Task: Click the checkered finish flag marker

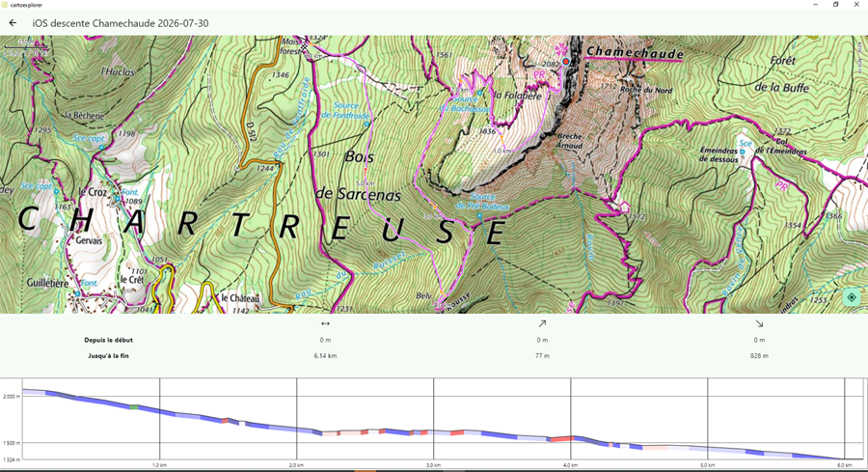Action: coord(305,44)
